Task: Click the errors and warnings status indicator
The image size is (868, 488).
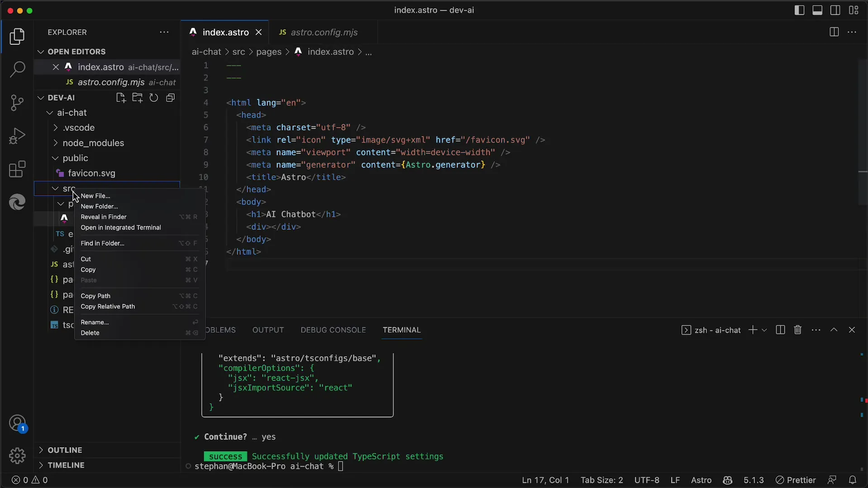Action: point(30,480)
